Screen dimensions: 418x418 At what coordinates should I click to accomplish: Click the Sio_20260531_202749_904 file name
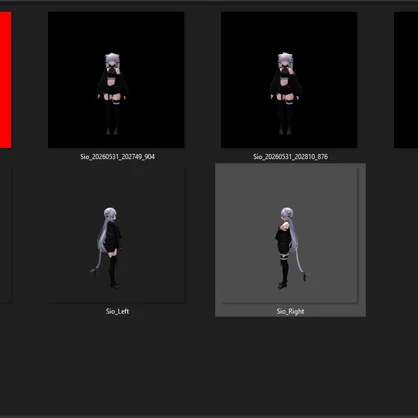(117, 157)
